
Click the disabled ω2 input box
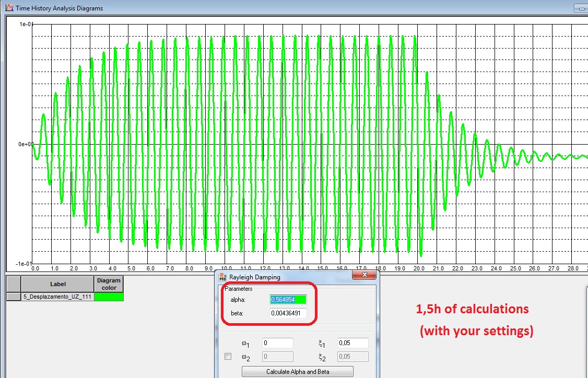tap(277, 356)
